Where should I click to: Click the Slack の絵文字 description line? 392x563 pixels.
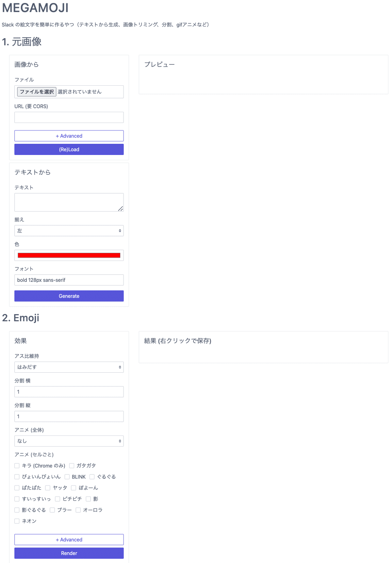coord(106,25)
